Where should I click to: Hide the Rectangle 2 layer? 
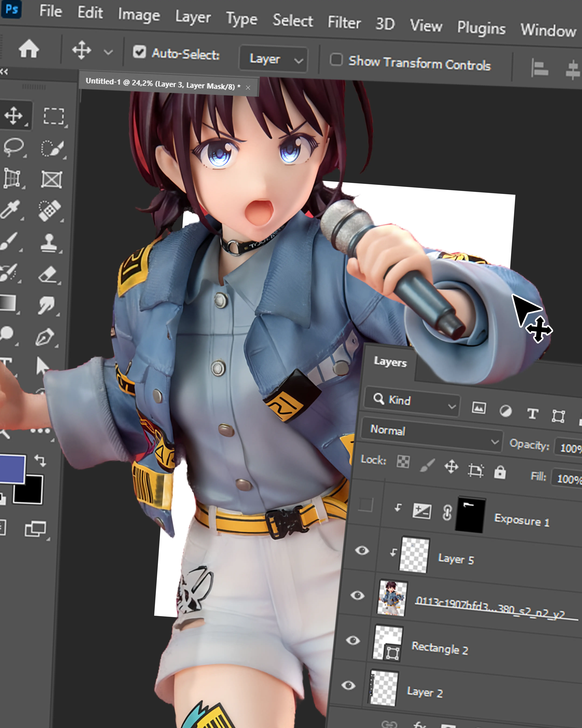pos(353,640)
